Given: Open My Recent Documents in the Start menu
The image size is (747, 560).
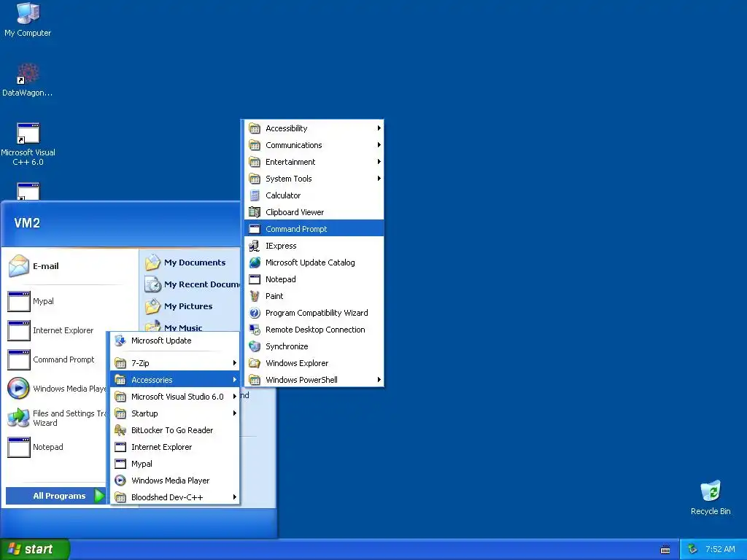Looking at the screenshot, I should (192, 284).
